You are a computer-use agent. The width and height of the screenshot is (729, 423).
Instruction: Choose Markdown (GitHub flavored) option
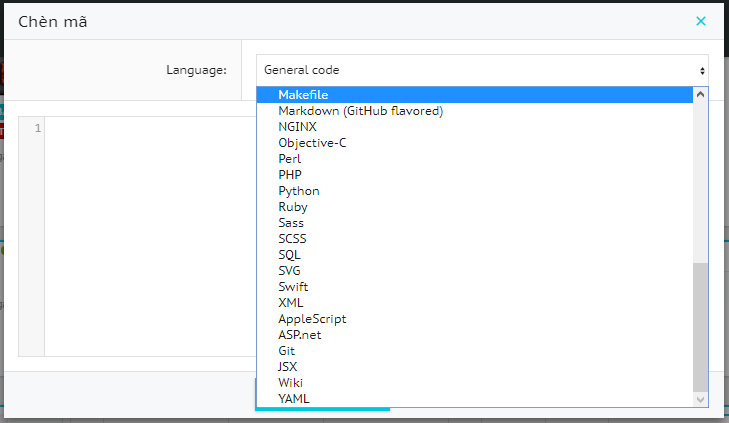(360, 111)
